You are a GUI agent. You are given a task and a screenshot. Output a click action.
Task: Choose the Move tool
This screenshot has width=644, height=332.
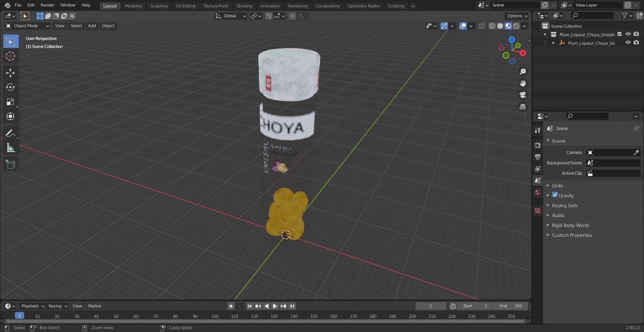point(10,73)
